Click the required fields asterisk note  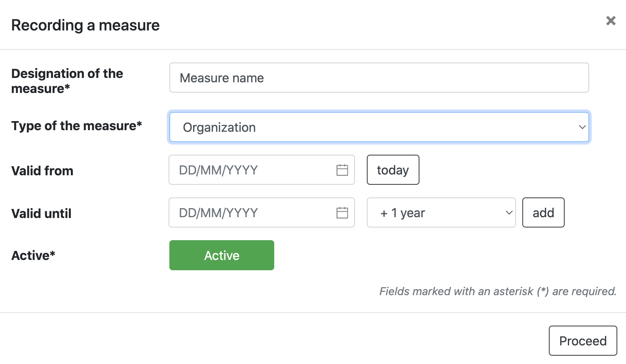pyautogui.click(x=498, y=291)
